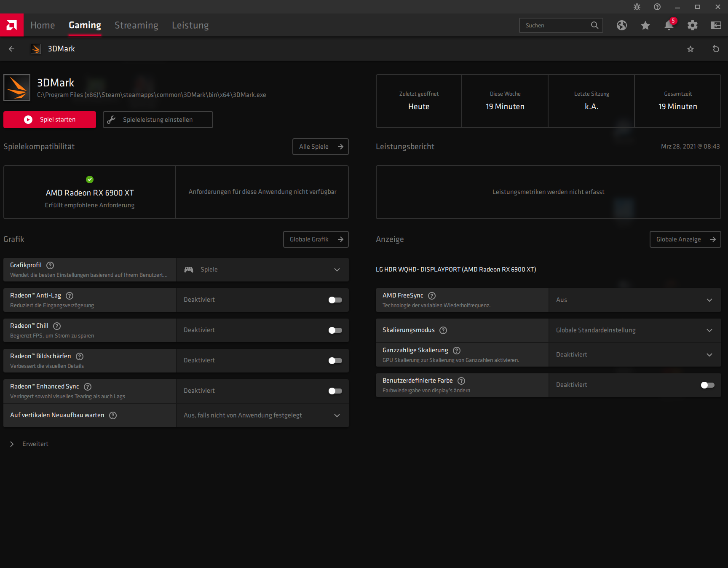Click the green compatibility checkmark icon
Viewport: 728px width, 568px height.
(90, 180)
